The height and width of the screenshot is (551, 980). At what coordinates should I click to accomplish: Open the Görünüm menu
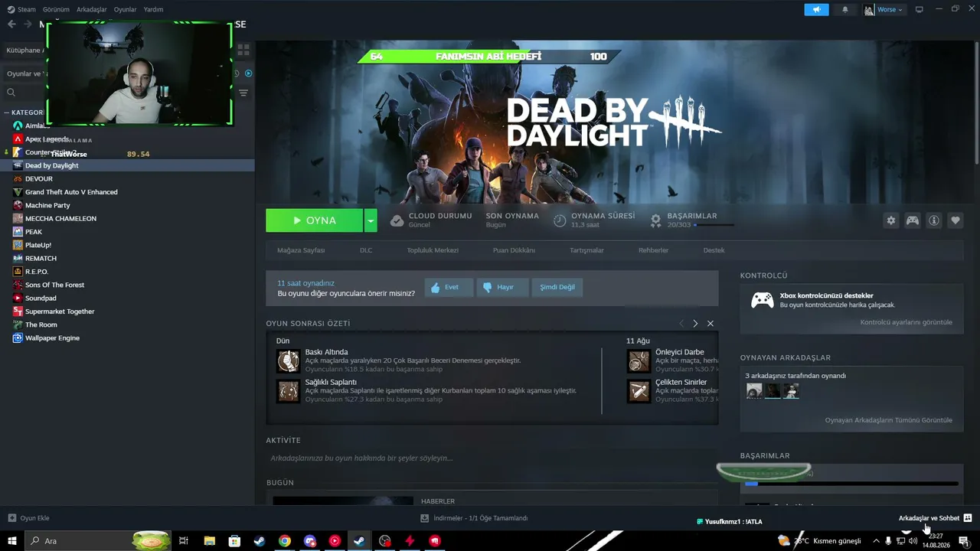56,10
